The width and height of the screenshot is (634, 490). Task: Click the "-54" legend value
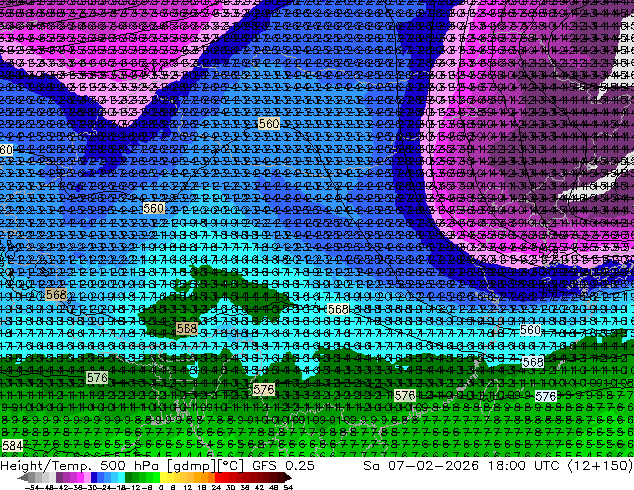point(32,488)
